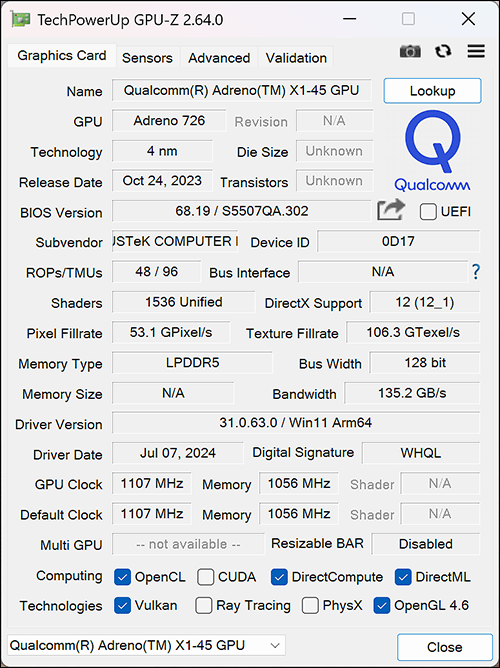Toggle the PhysX checkbox
Viewport: 500px width, 668px height.
tap(310, 606)
